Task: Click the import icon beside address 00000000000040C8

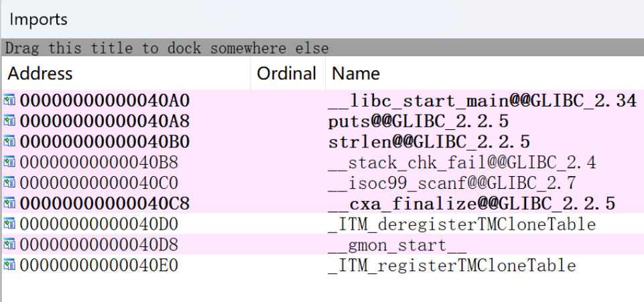Action: click(9, 203)
